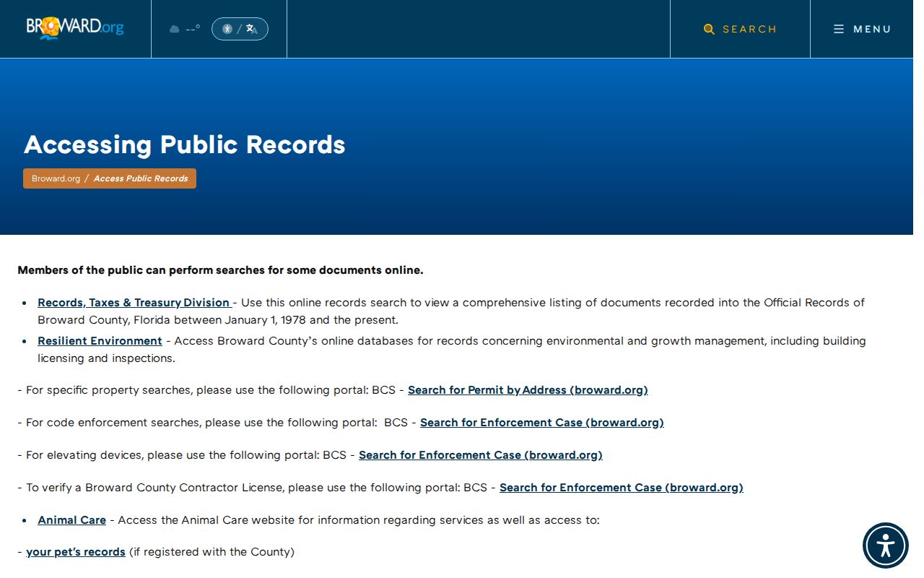Open Contractor License Search for Enforcement Case link

(622, 488)
